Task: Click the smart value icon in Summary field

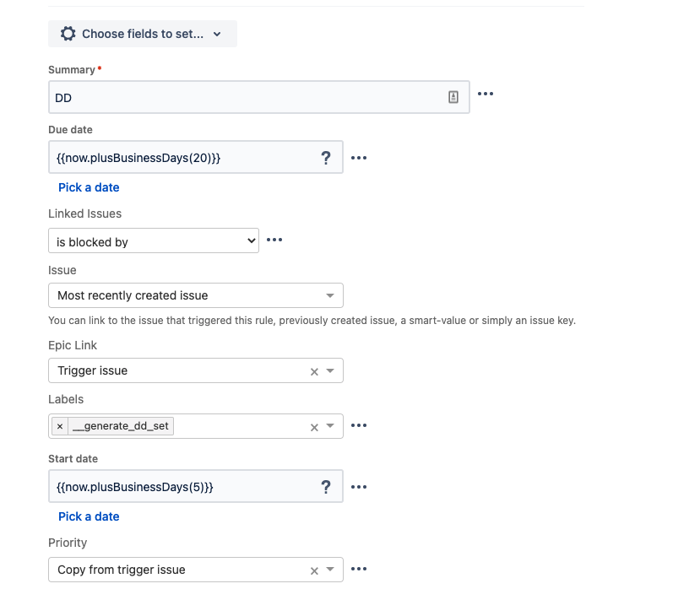Action: tap(453, 97)
